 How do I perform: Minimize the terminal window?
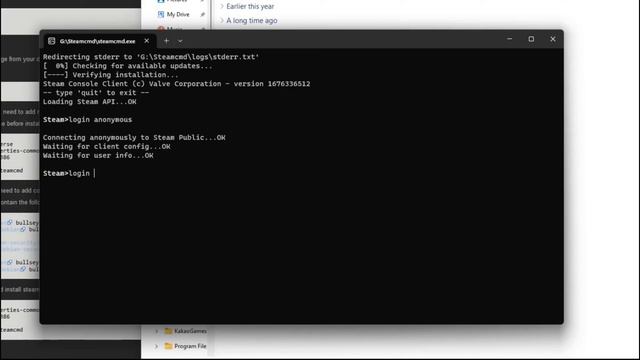509,39
